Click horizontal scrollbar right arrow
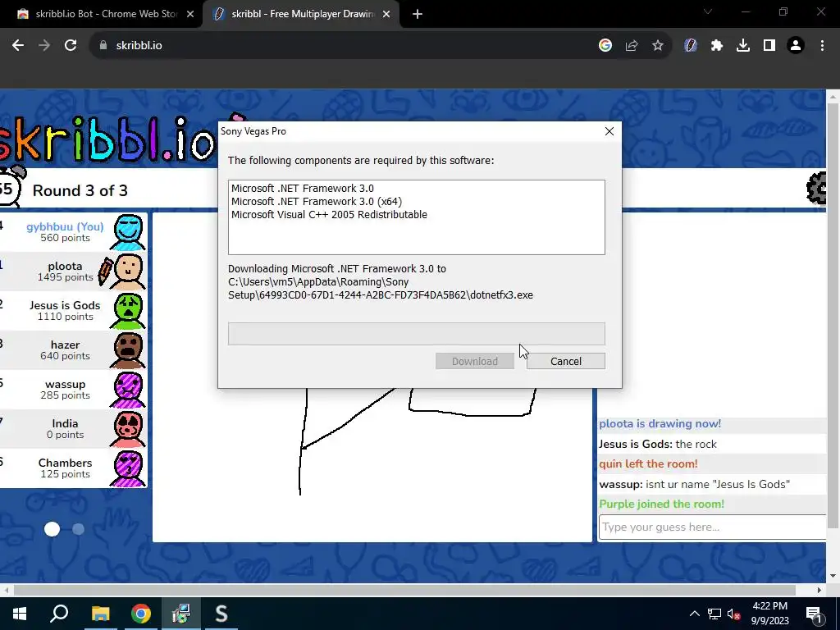This screenshot has width=840, height=630. 819,591
